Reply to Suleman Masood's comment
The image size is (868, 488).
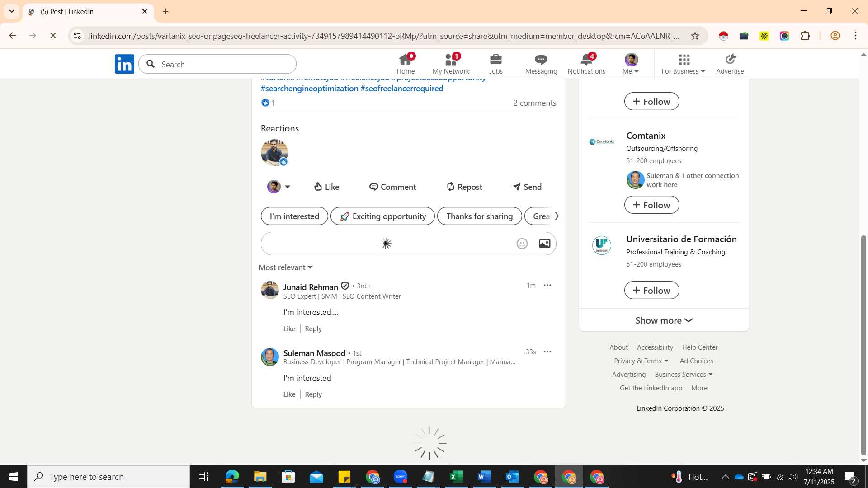click(x=313, y=394)
